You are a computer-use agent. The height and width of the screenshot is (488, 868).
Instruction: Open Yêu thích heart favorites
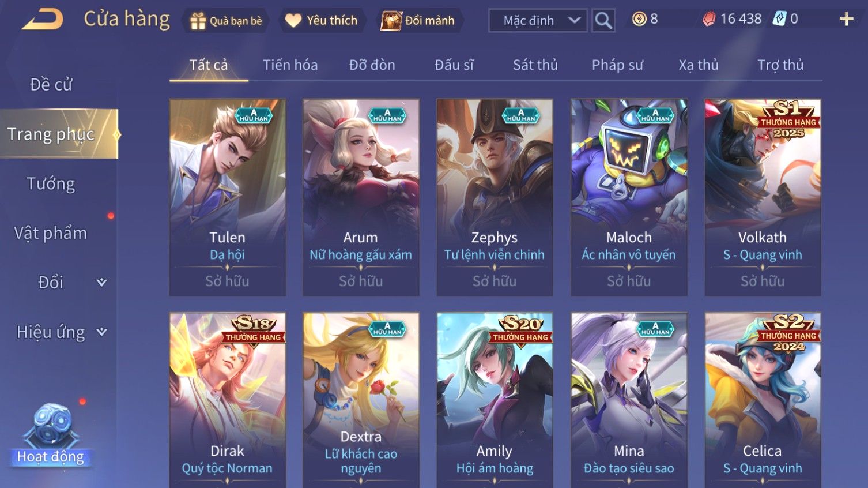click(x=293, y=21)
